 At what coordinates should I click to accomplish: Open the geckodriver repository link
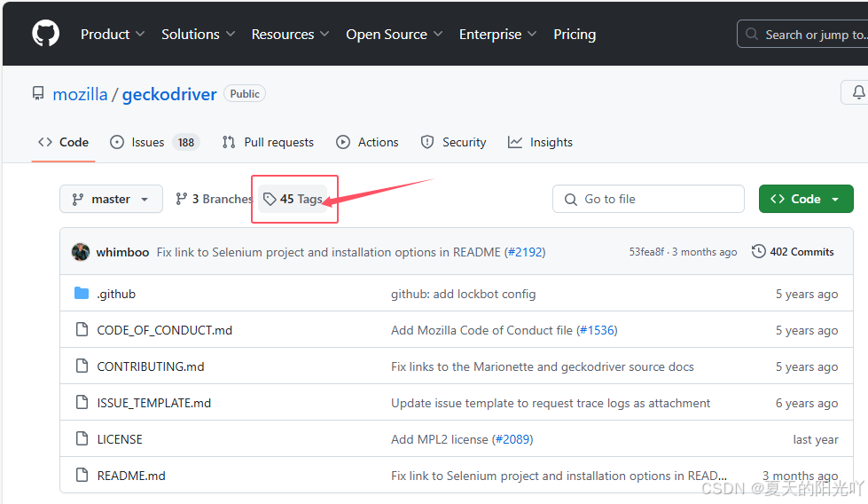(x=169, y=94)
